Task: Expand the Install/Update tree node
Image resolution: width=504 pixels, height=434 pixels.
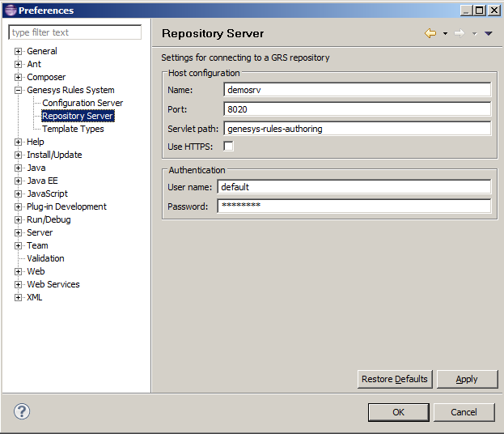Action: point(19,155)
